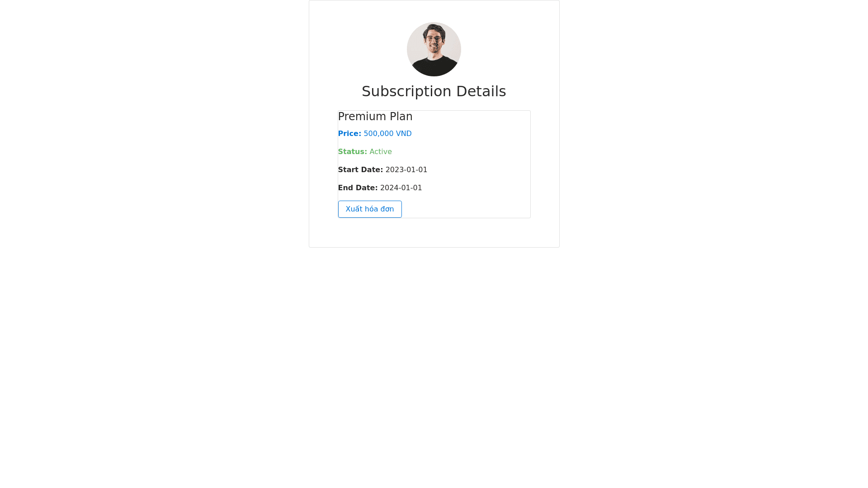Screen dimensions: 868x488
Task: Click the "End Date:" label
Action: pos(358,188)
